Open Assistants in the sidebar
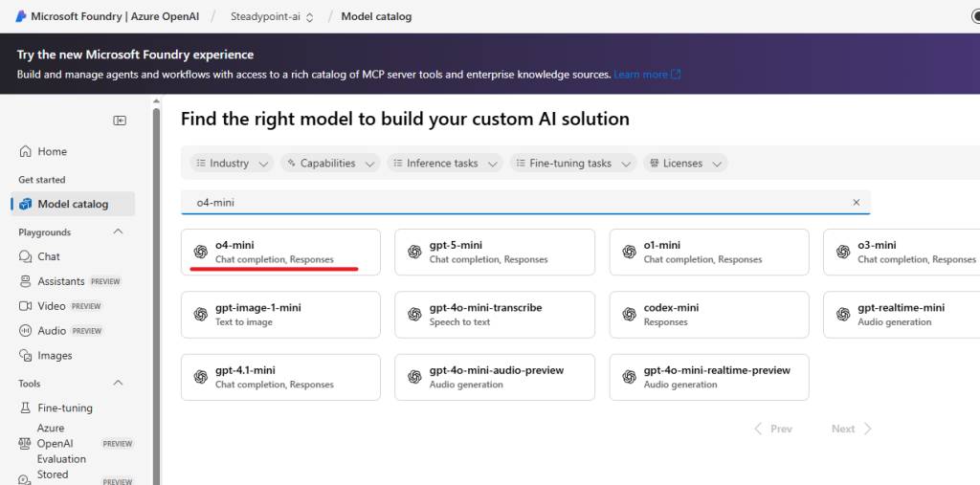980x485 pixels. click(x=61, y=281)
